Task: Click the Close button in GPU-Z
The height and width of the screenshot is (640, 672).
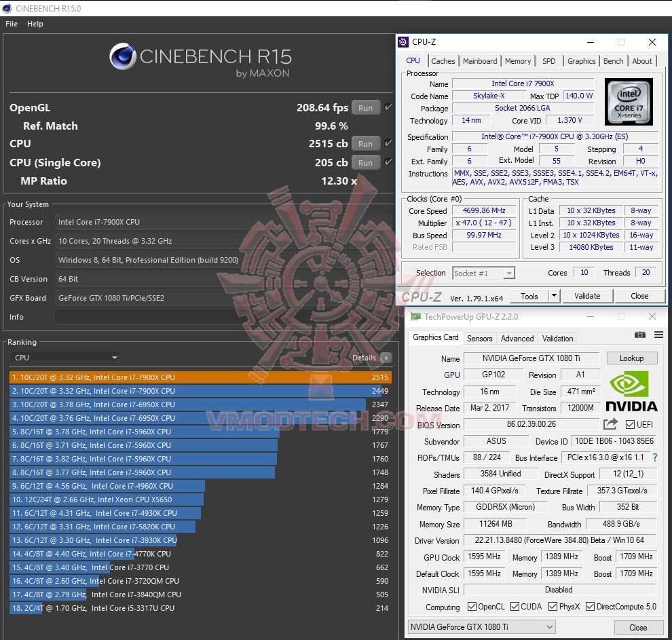Action: [637, 627]
